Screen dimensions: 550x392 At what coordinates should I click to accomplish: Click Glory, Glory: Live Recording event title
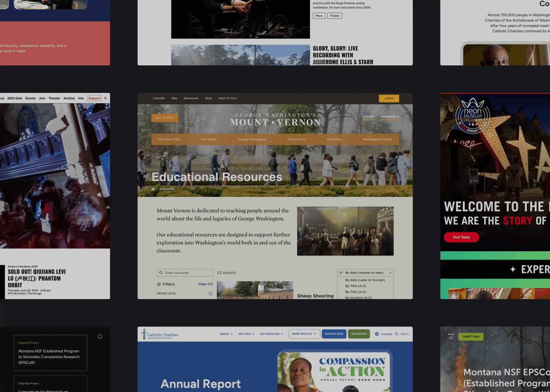343,55
